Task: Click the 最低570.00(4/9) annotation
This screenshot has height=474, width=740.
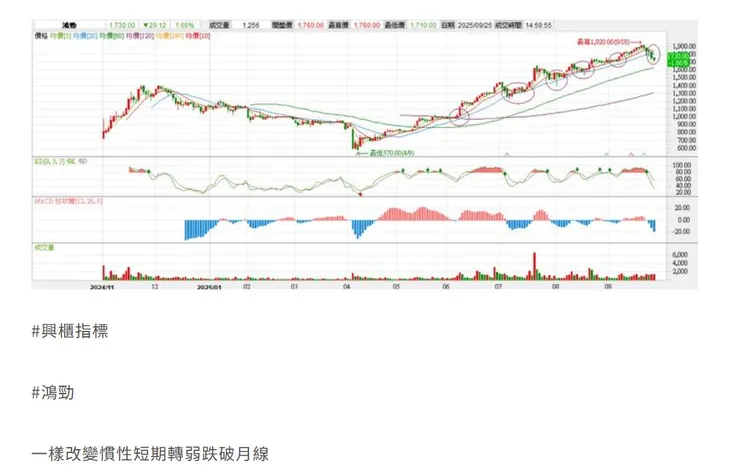Action: (392, 153)
